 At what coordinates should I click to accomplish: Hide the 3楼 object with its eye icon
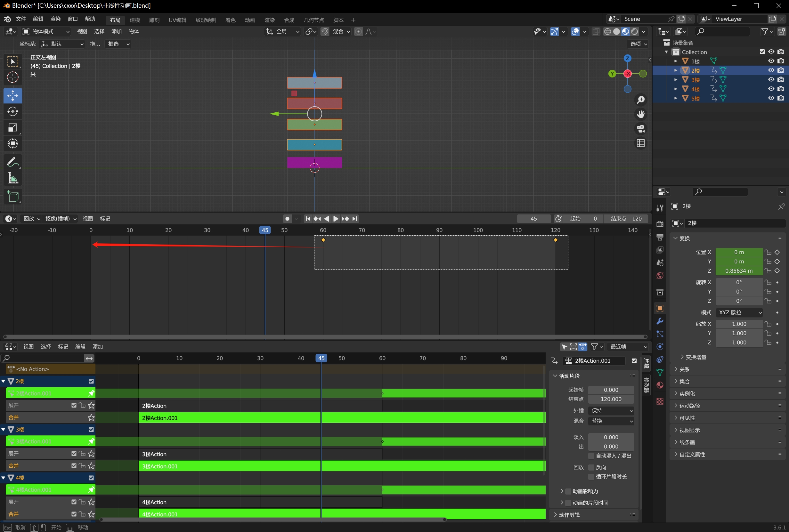[x=771, y=79]
